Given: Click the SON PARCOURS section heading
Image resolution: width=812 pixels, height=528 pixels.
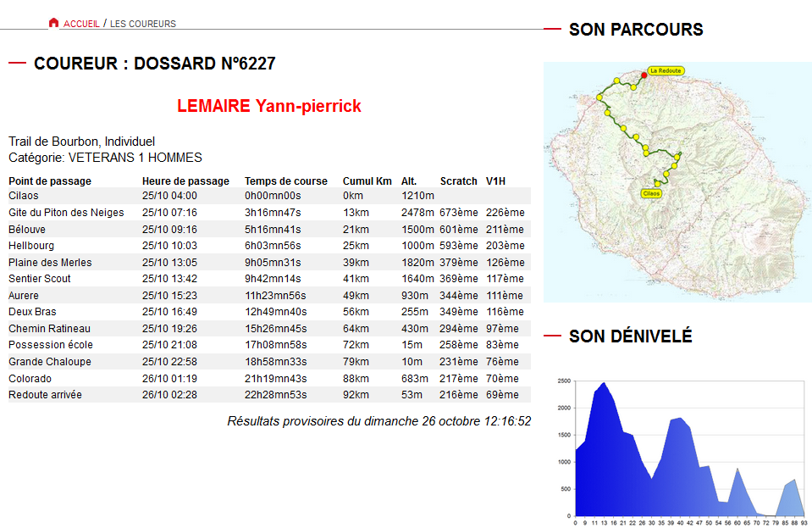Looking at the screenshot, I should pos(636,30).
